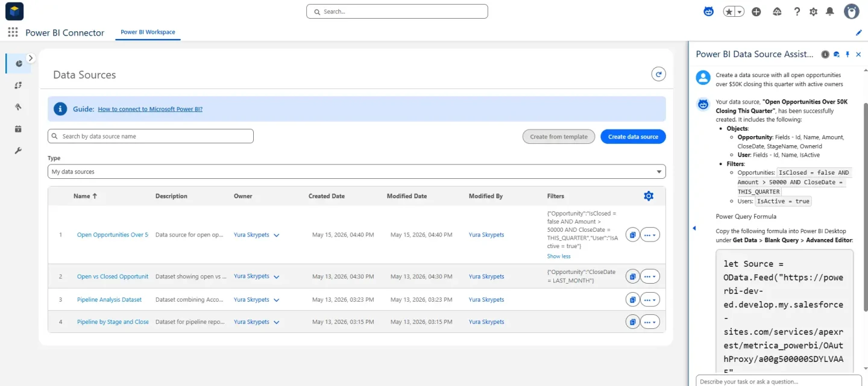Open the Trailhead guidance icon

point(777,11)
